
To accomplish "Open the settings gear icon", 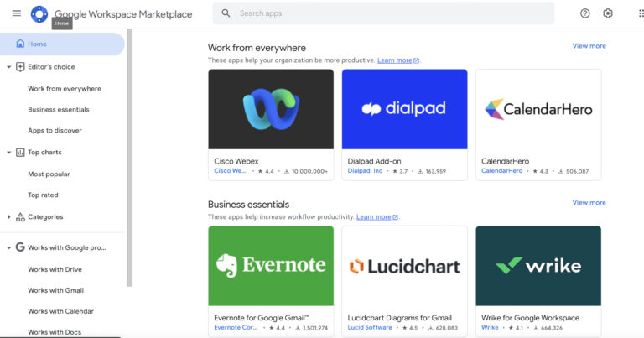I will coord(608,13).
